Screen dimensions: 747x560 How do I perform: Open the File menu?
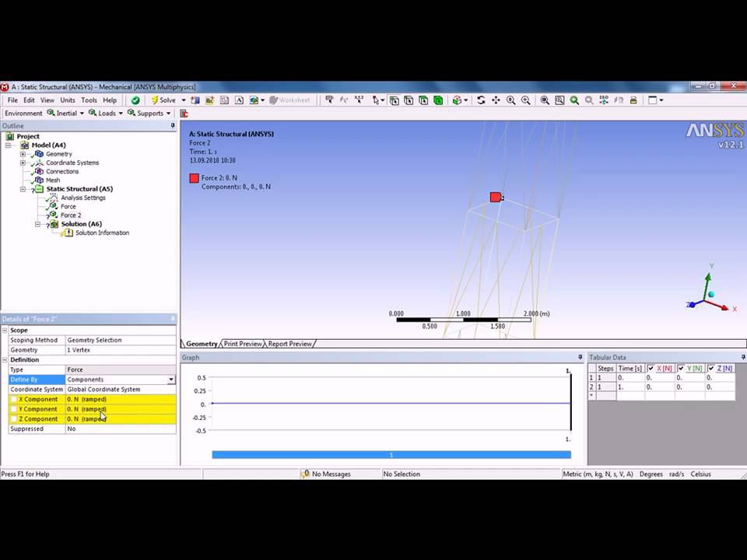pyautogui.click(x=12, y=100)
